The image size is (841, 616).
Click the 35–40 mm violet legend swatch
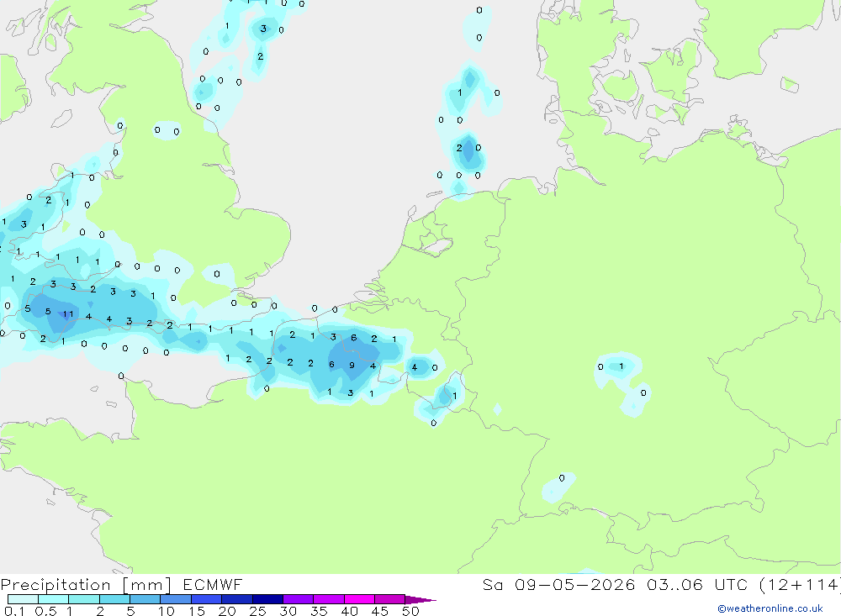tap(329, 599)
